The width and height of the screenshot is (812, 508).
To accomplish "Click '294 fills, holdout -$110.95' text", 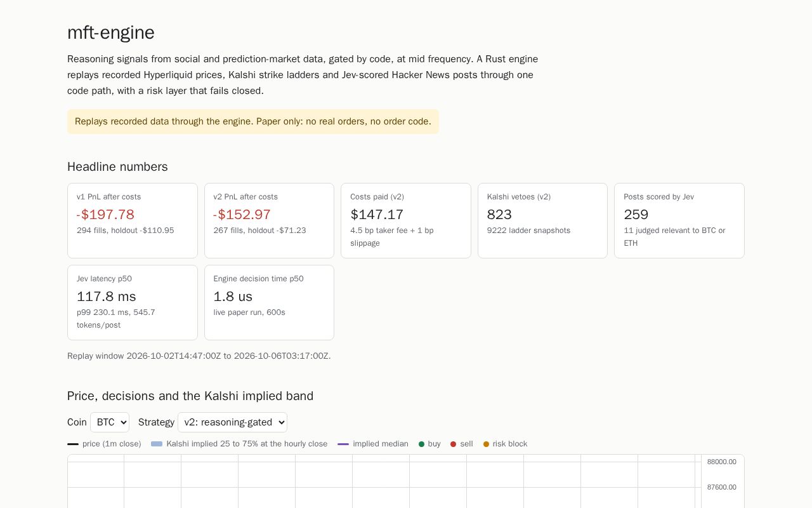I will [126, 231].
